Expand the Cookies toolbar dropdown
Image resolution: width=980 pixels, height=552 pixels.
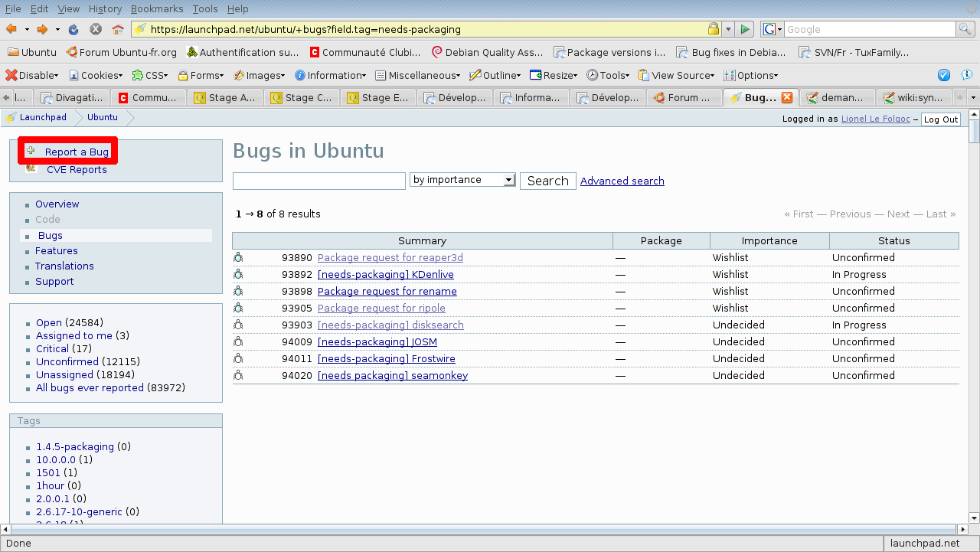[96, 75]
